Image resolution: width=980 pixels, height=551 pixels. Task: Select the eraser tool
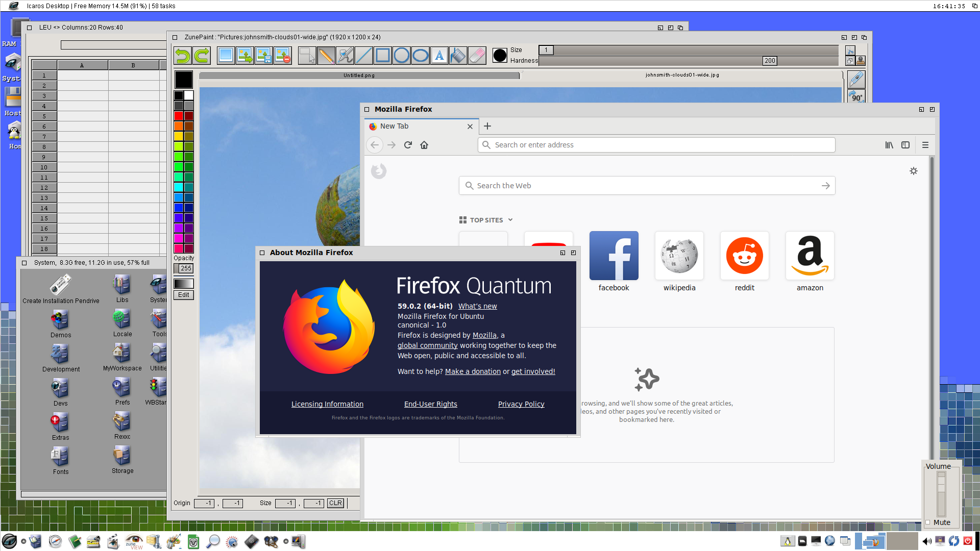tap(477, 56)
